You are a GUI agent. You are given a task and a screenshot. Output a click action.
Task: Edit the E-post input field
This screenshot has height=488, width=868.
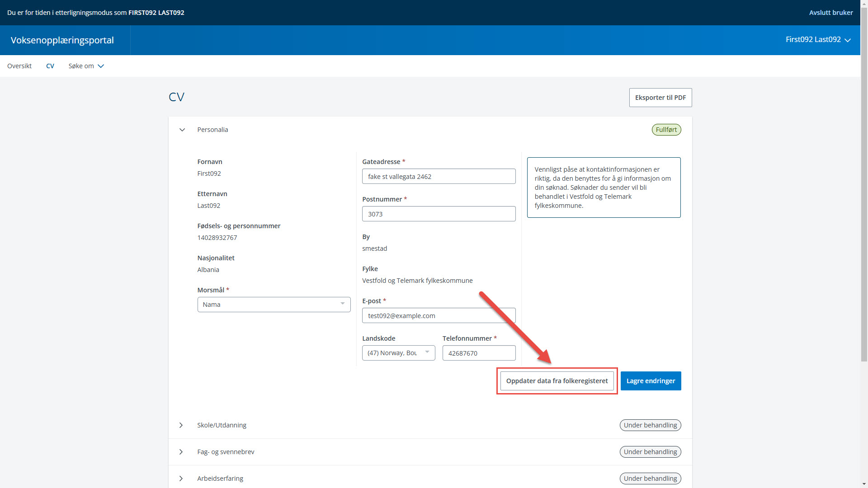(x=439, y=316)
